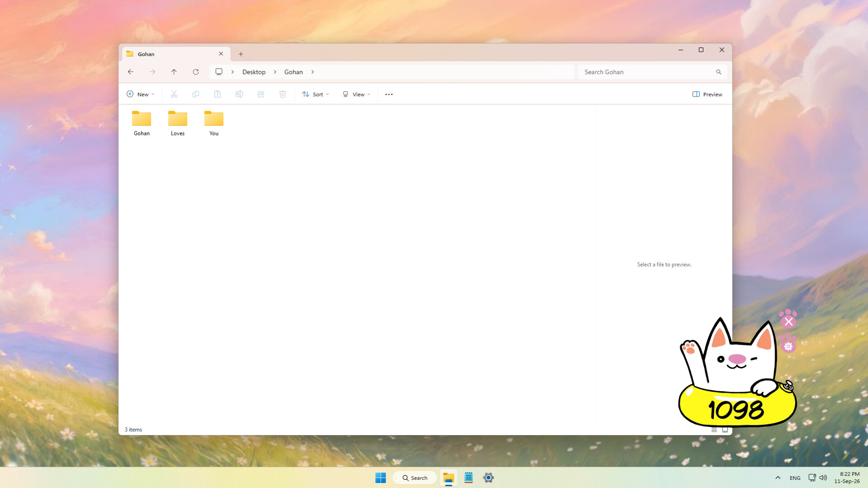This screenshot has height=488, width=868.
Task: Click the ENG language indicator
Action: (795, 478)
